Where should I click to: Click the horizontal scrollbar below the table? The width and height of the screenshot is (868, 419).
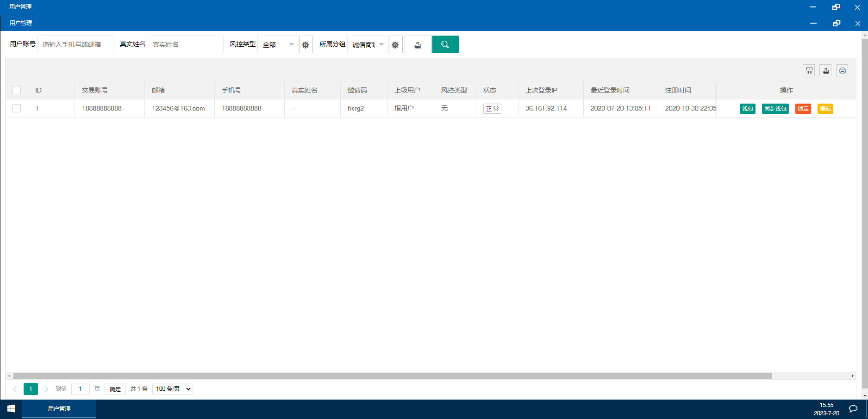click(x=392, y=376)
